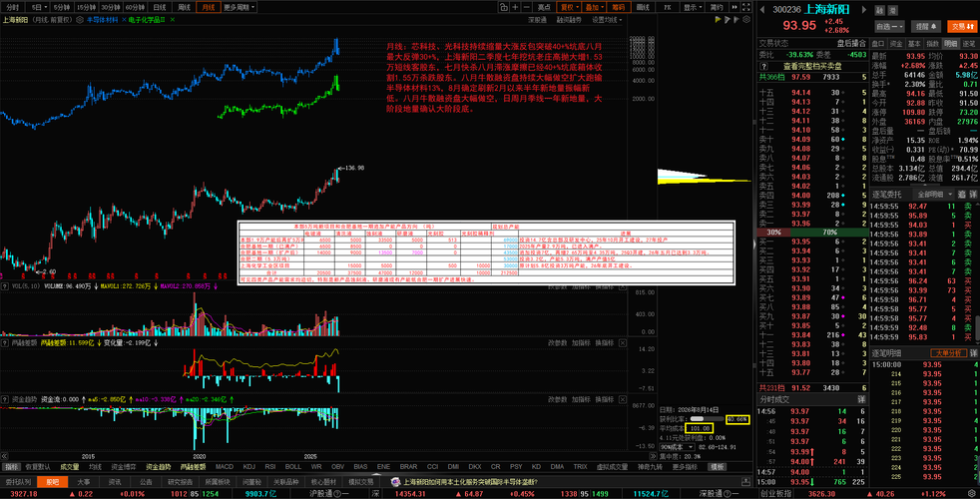Open the 设置均线 dropdown
Image resolution: width=980 pixels, height=499 pixels.
coord(607,20)
